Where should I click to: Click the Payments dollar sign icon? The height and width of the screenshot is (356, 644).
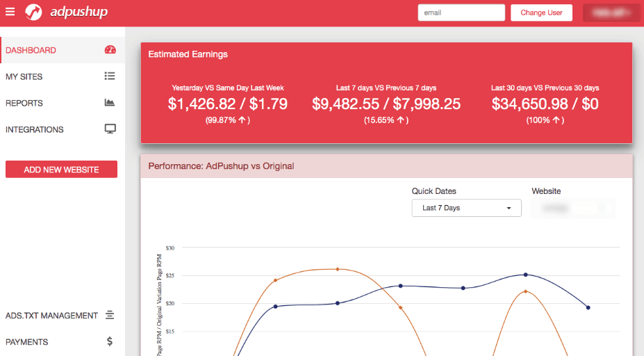[110, 342]
